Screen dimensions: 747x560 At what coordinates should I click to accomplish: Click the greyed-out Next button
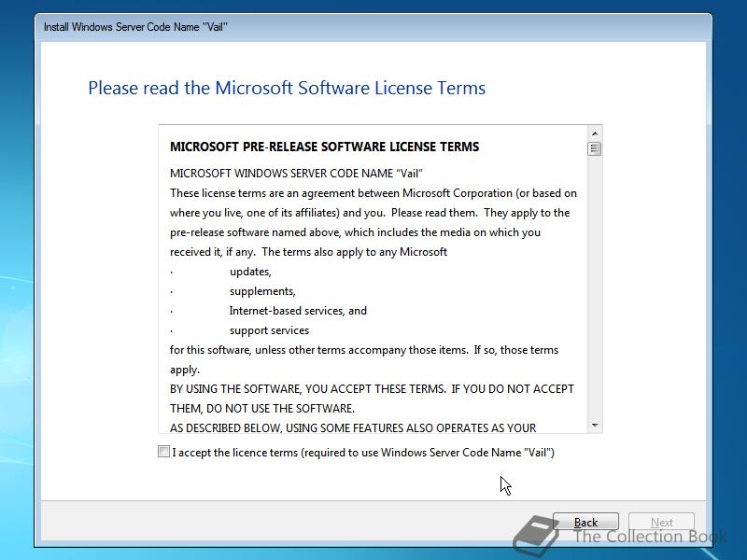point(661,523)
